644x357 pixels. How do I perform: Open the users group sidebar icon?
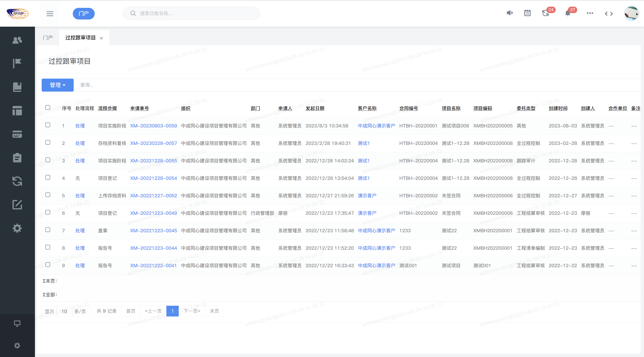pyautogui.click(x=17, y=40)
